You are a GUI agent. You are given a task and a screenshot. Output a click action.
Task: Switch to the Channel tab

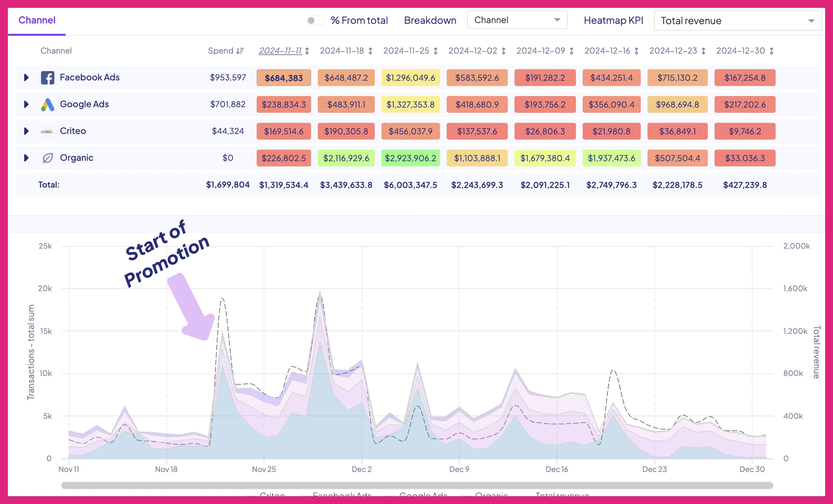(x=37, y=20)
